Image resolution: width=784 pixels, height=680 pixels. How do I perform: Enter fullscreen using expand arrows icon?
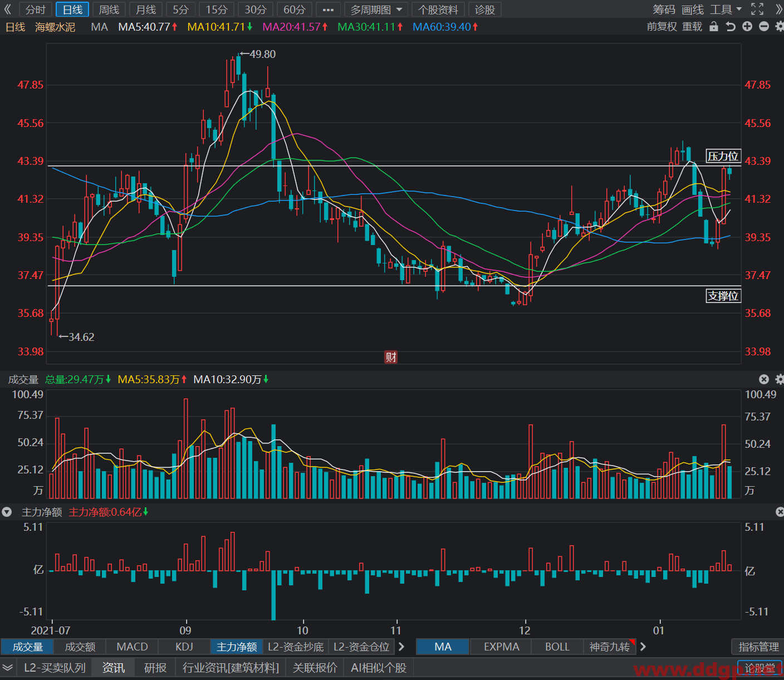[757, 9]
